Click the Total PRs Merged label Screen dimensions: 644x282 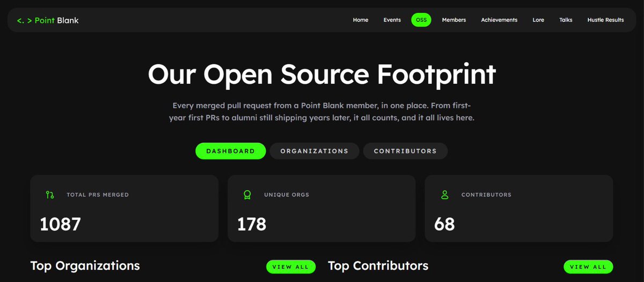coord(98,194)
